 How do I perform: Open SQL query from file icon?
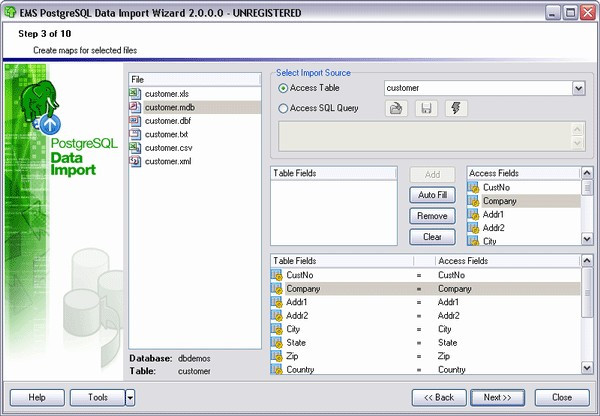tap(396, 108)
